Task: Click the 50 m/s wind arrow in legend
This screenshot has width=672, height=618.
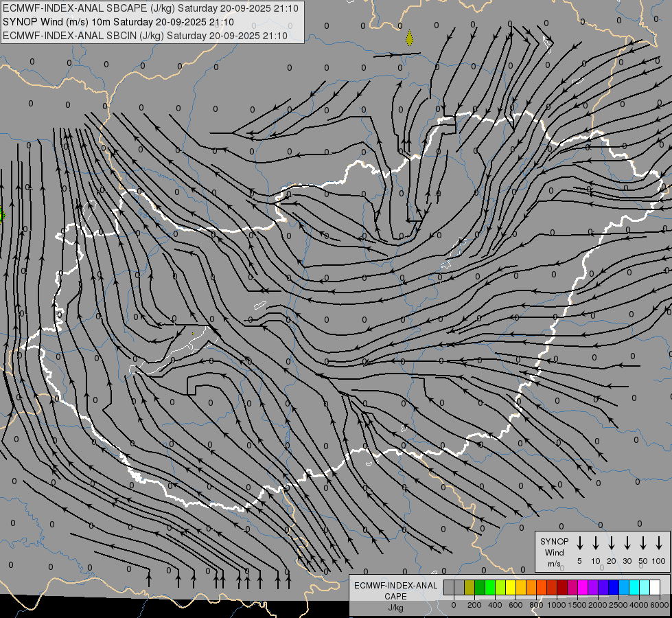Action: tap(643, 542)
